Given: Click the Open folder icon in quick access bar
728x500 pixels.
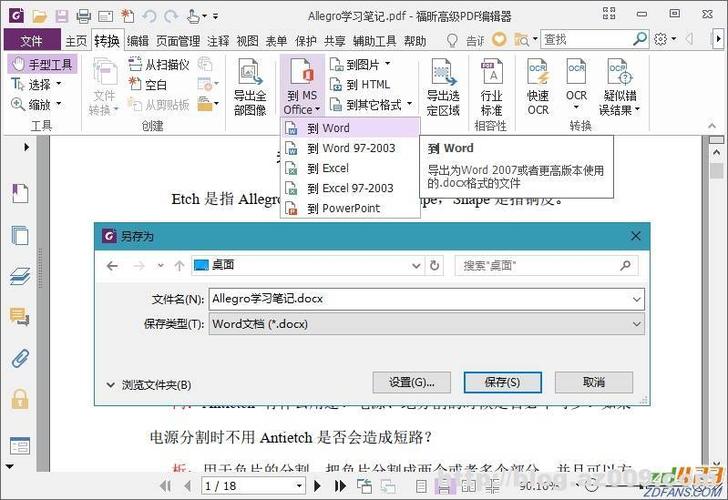Looking at the screenshot, I should pyautogui.click(x=39, y=17).
